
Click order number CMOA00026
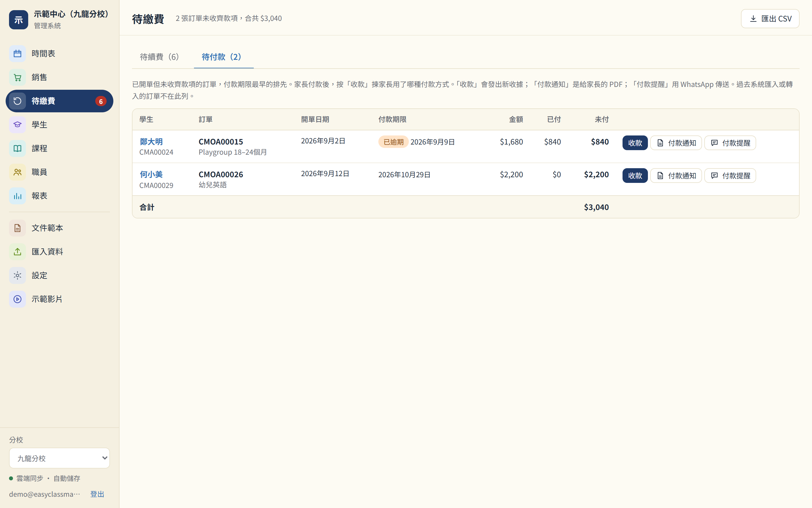[221, 174]
